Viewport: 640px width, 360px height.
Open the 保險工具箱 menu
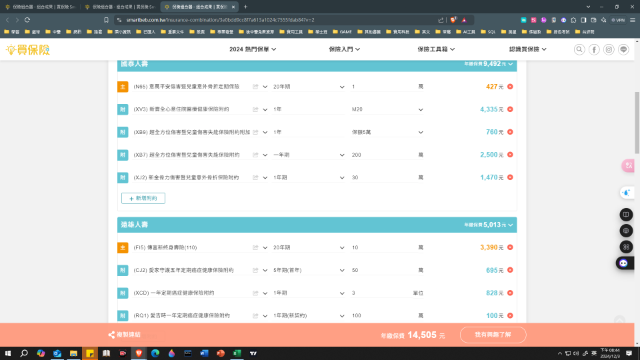(436, 49)
